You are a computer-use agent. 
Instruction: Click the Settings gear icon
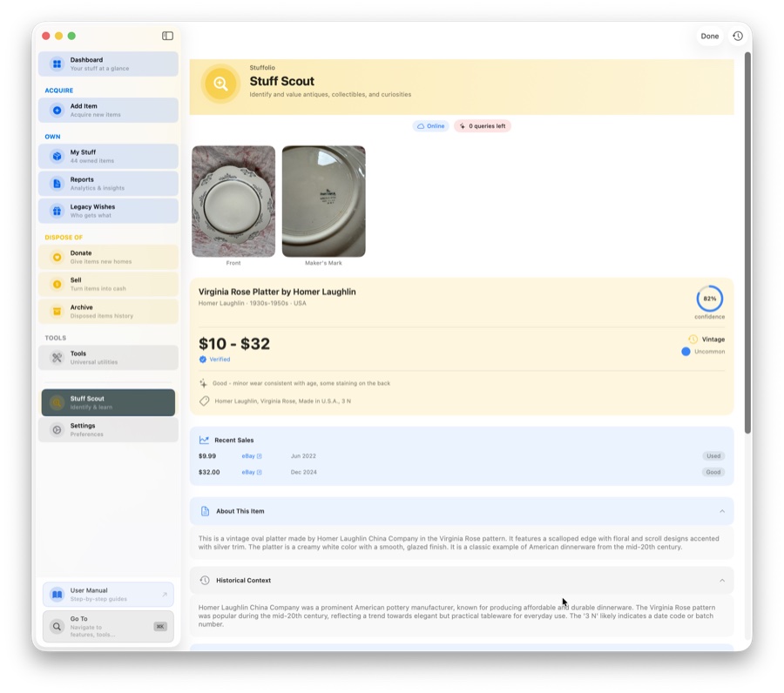click(57, 430)
